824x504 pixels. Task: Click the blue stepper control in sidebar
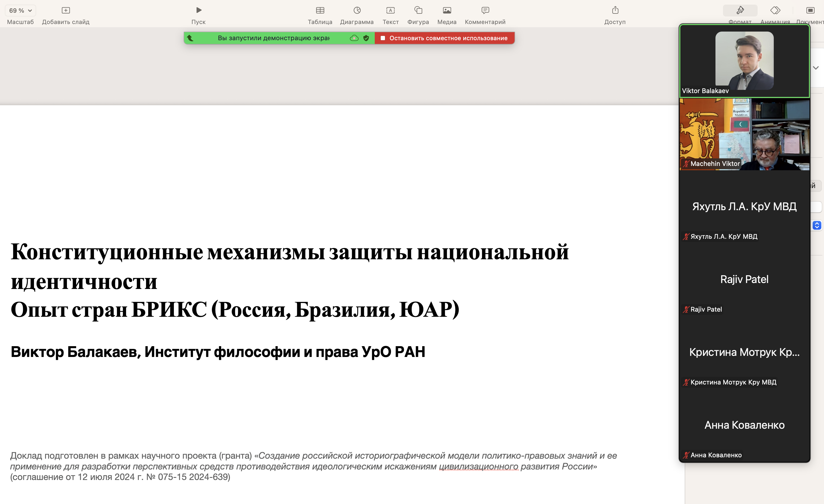click(817, 225)
